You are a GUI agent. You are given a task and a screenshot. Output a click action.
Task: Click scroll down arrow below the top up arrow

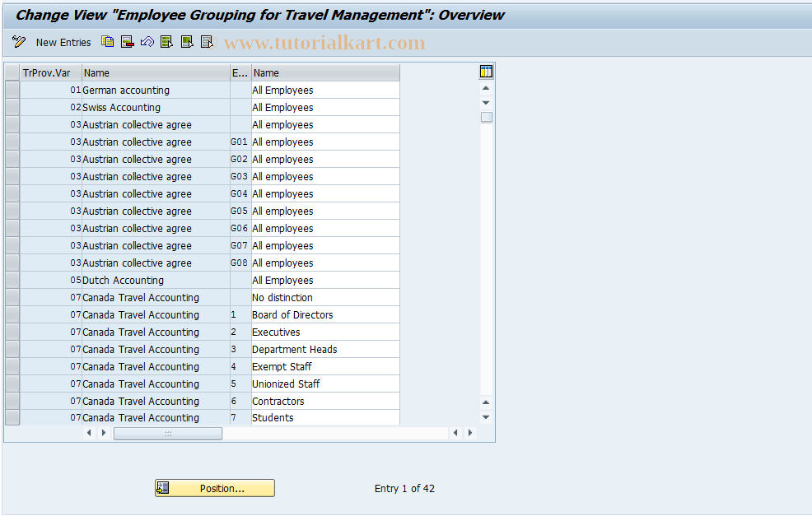coord(486,103)
